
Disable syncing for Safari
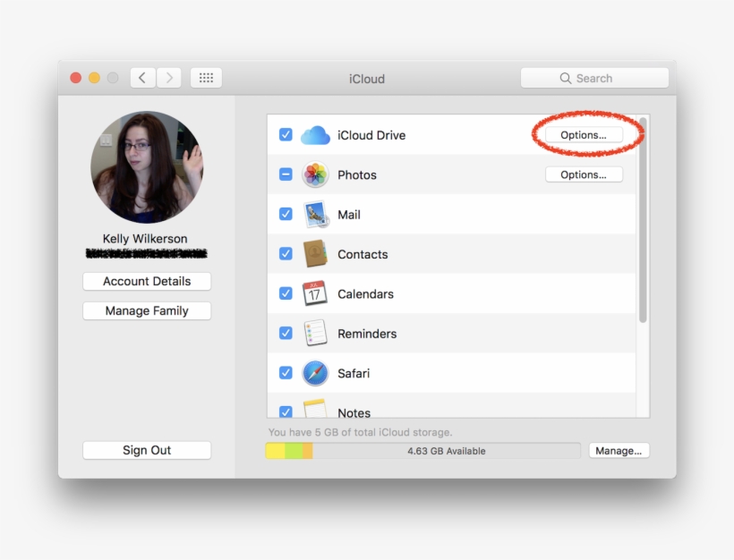coord(286,373)
